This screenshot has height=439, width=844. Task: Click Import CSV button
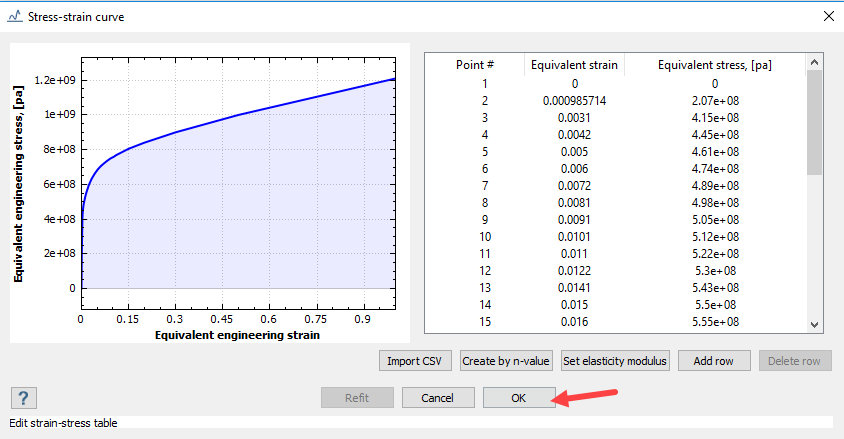point(417,361)
